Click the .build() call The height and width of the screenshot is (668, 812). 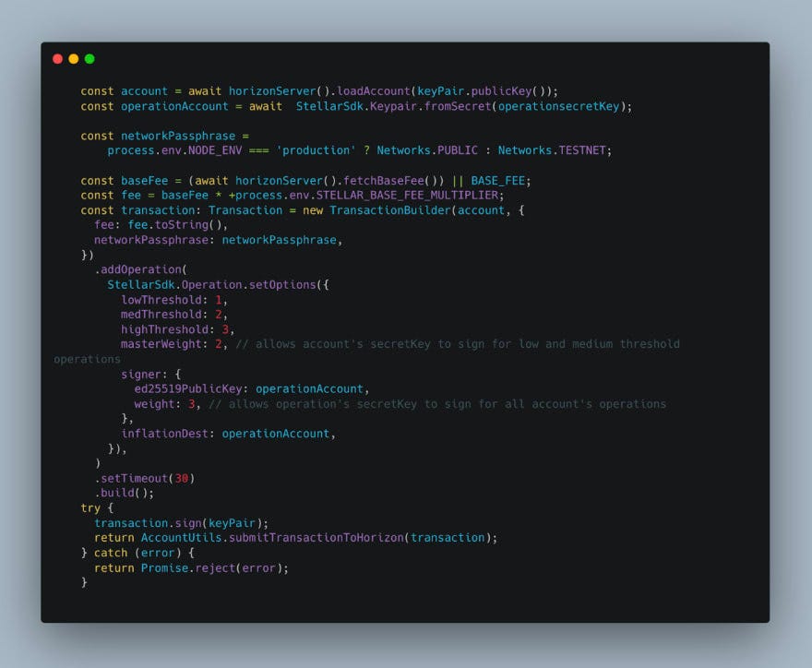coord(121,493)
